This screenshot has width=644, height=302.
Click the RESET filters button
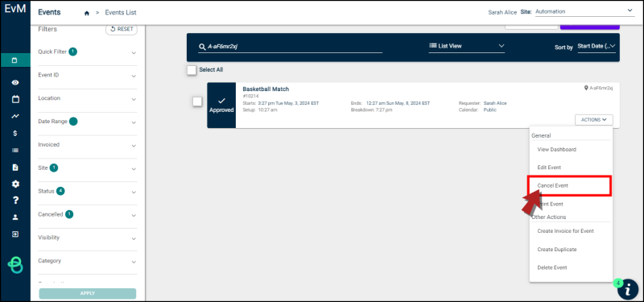click(122, 30)
